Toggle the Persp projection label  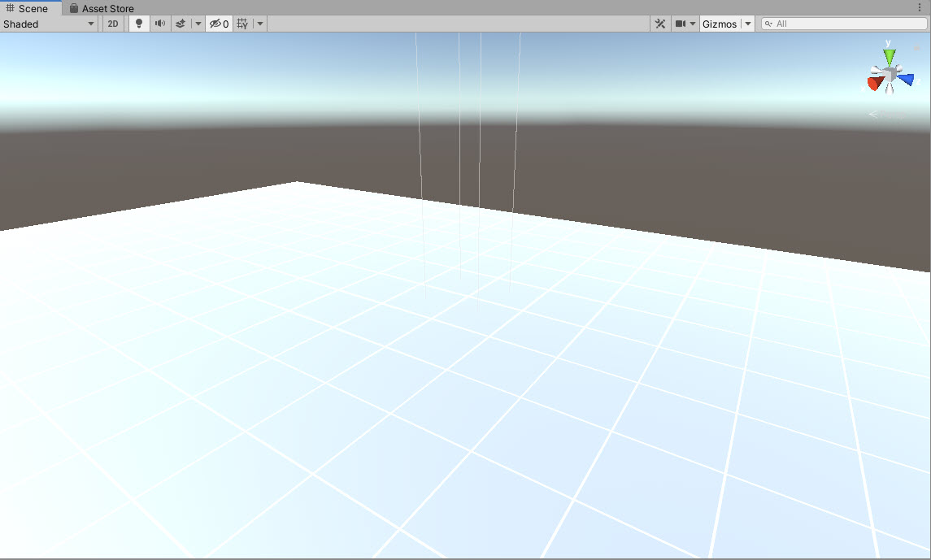tap(887, 115)
